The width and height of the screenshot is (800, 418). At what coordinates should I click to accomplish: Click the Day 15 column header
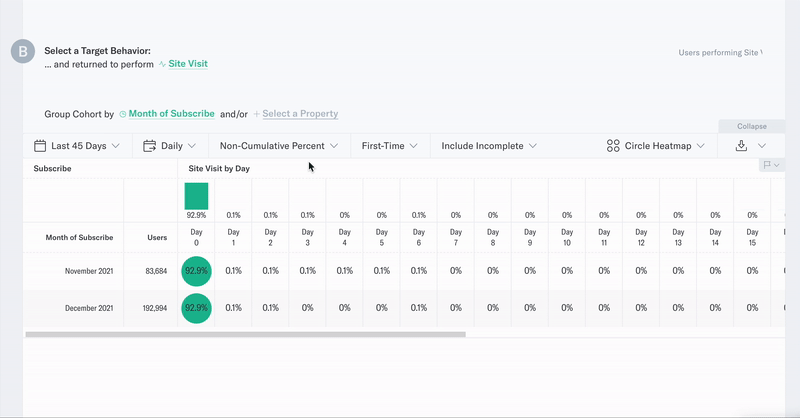pos(753,237)
